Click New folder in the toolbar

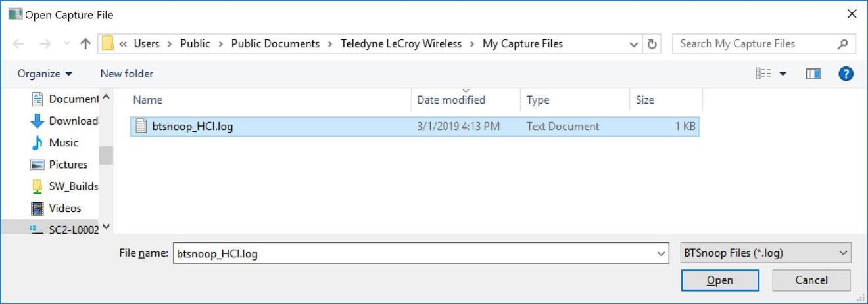click(x=126, y=74)
